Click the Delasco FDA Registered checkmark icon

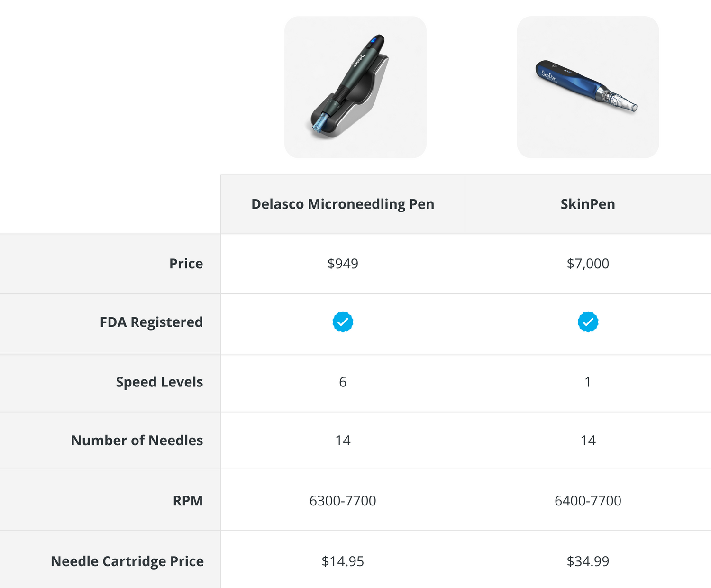tap(343, 322)
